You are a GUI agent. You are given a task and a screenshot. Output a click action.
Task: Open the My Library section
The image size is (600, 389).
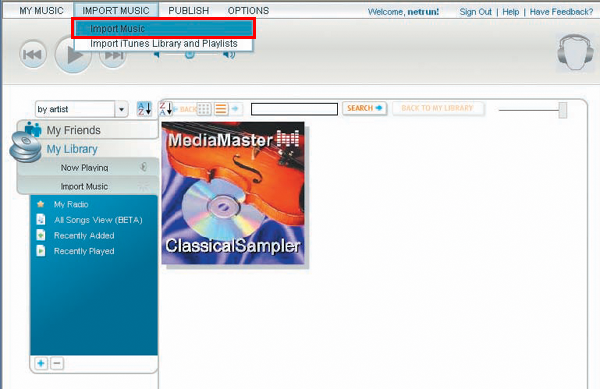coord(72,149)
